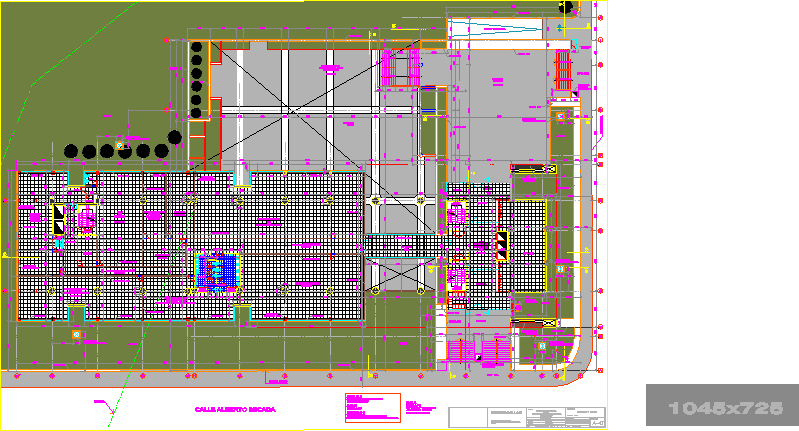The height and width of the screenshot is (431, 799).
Task: Select the magenta street name label at bottom
Action: click(234, 409)
